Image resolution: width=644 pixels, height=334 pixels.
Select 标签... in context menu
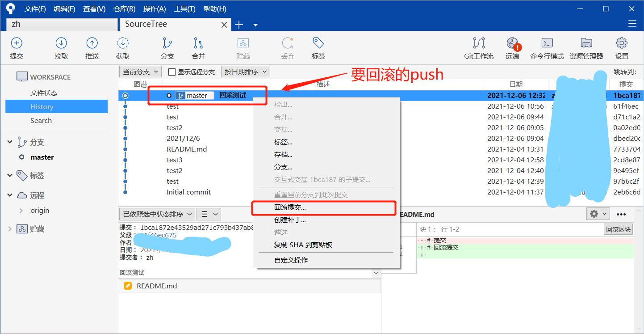(x=326, y=142)
